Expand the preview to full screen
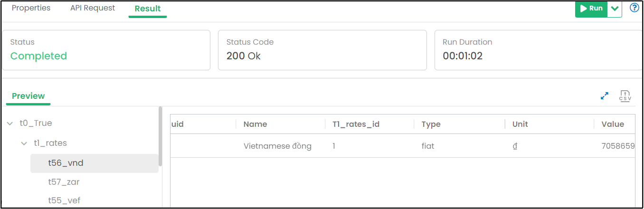Viewport: 644px width, 209px height. (605, 96)
